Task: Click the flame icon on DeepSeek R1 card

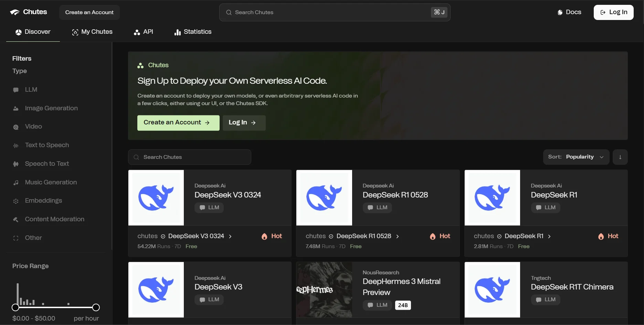Action: 601,236
